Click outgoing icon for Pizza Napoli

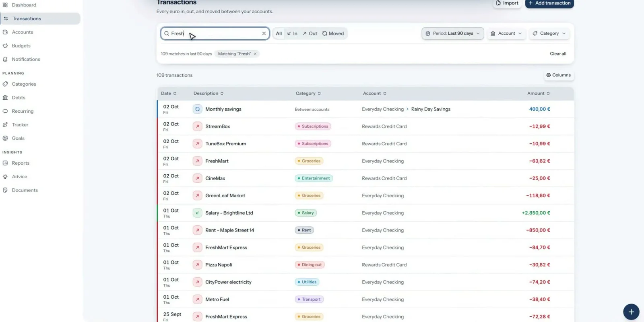tap(197, 265)
